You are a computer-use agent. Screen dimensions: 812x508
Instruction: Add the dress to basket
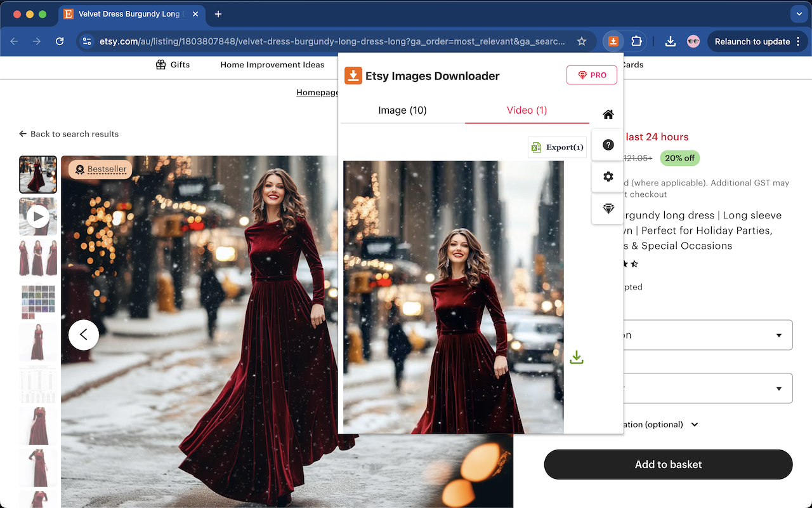coord(668,464)
